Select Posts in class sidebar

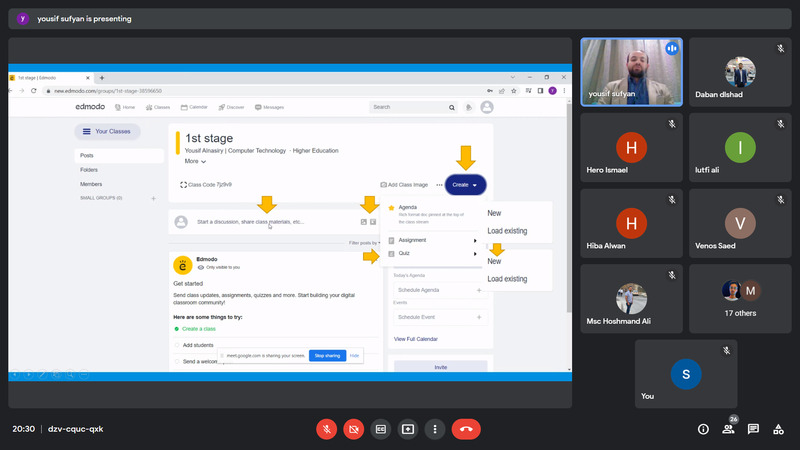(119, 156)
